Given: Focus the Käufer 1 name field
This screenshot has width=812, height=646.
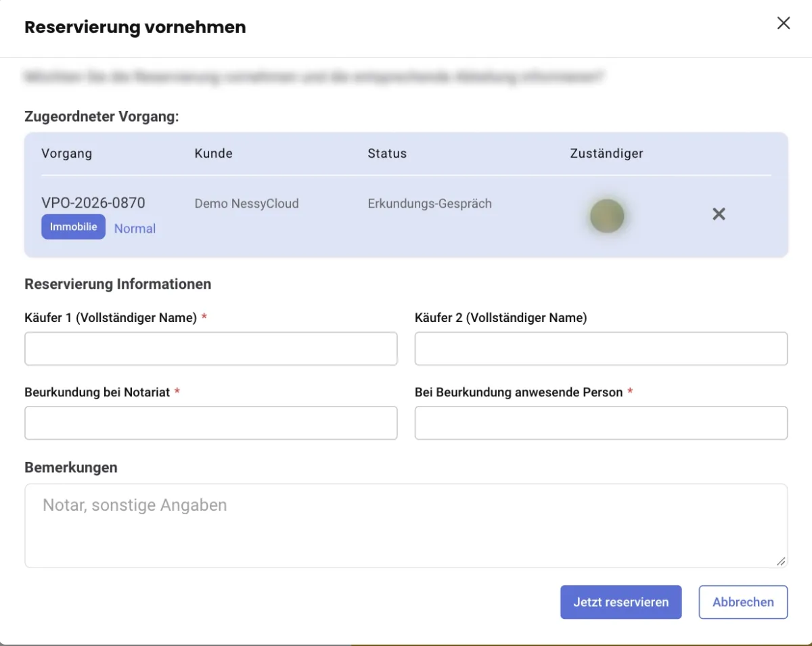Looking at the screenshot, I should click(211, 349).
